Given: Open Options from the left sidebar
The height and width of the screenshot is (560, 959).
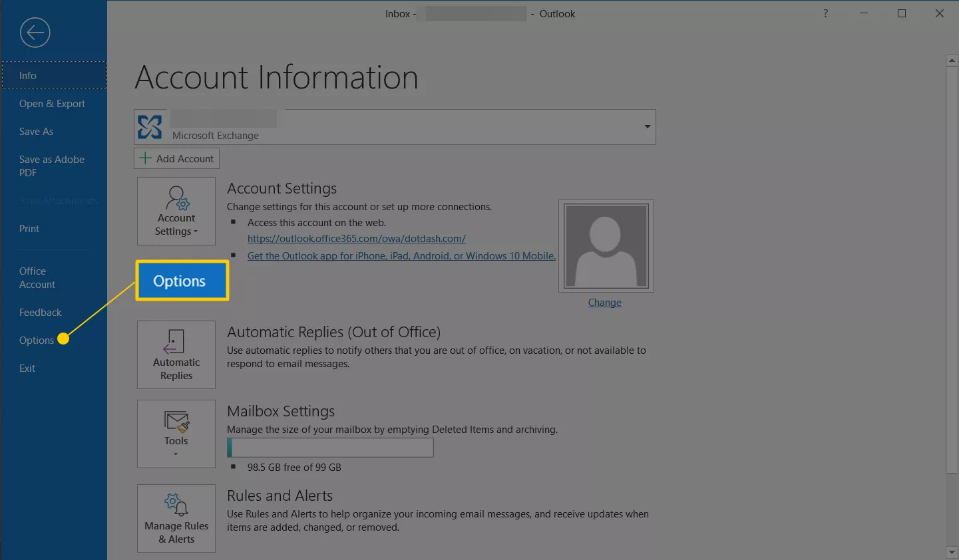Looking at the screenshot, I should [x=37, y=340].
